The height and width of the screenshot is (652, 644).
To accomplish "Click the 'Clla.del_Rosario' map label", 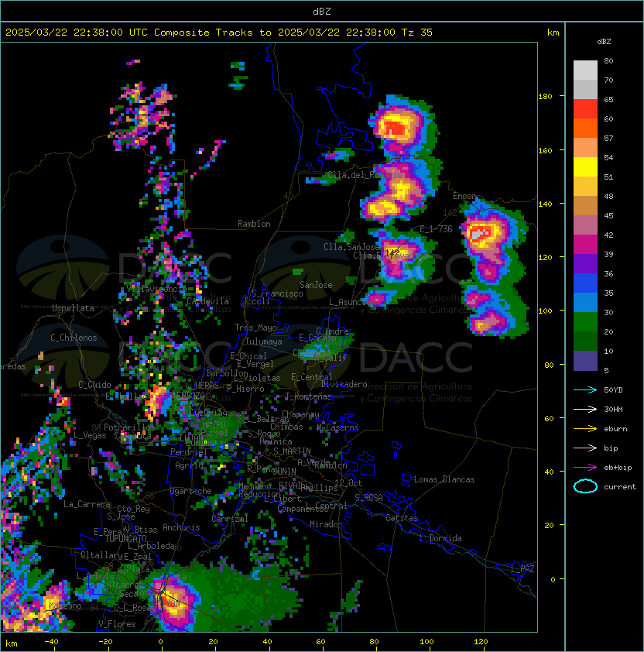I will click(x=365, y=175).
